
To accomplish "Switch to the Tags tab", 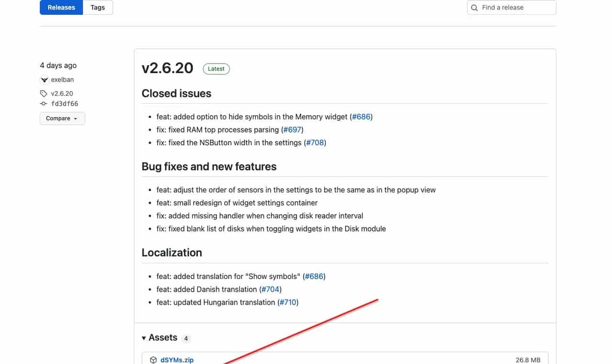I will [x=98, y=7].
